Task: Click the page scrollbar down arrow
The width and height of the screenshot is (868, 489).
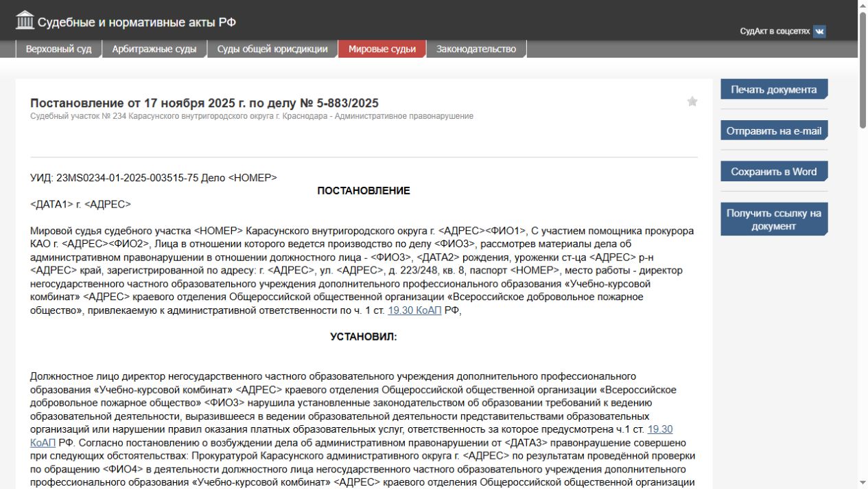Action: tap(863, 484)
